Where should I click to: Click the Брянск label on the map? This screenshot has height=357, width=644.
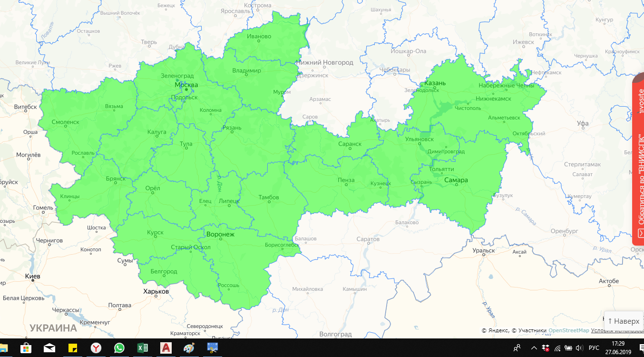[116, 178]
